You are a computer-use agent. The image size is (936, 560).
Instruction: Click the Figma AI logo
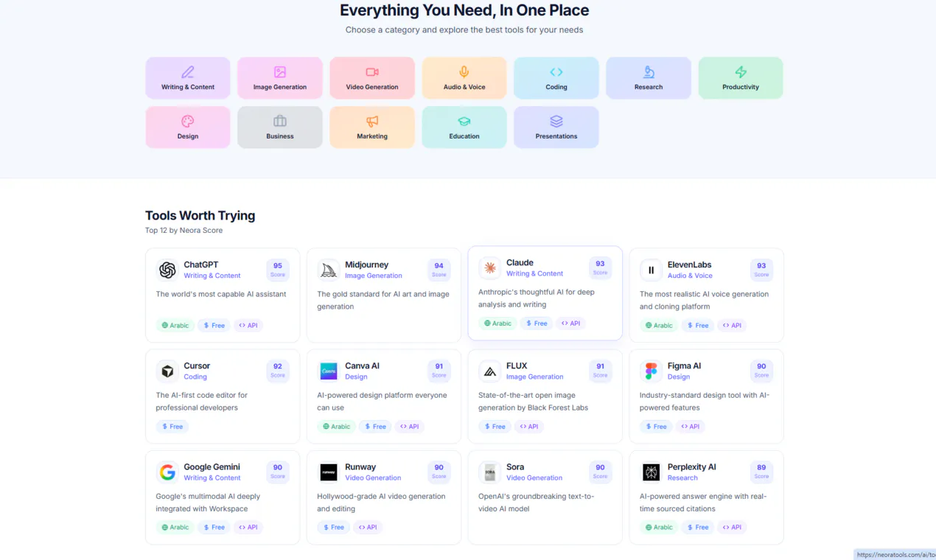point(651,371)
